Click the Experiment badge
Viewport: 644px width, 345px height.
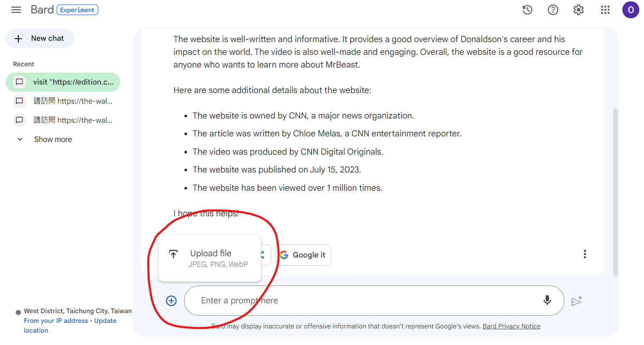point(77,10)
